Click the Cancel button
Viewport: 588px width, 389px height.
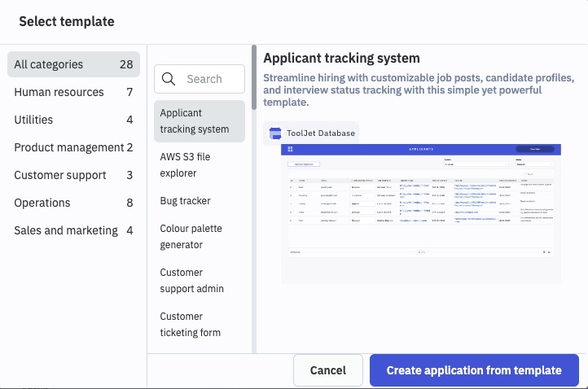click(x=328, y=370)
